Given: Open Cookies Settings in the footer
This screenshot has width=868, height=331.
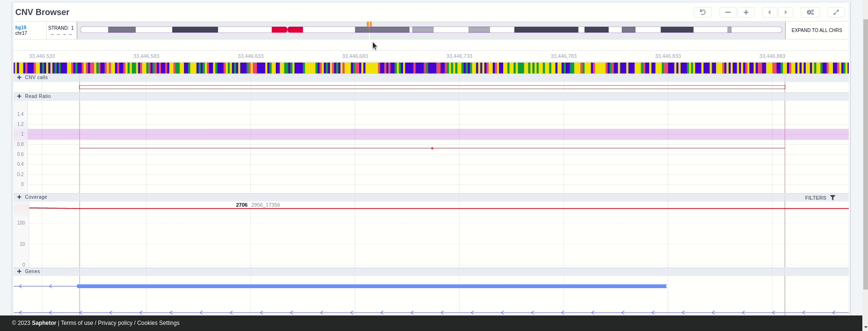Looking at the screenshot, I should click(x=158, y=323).
